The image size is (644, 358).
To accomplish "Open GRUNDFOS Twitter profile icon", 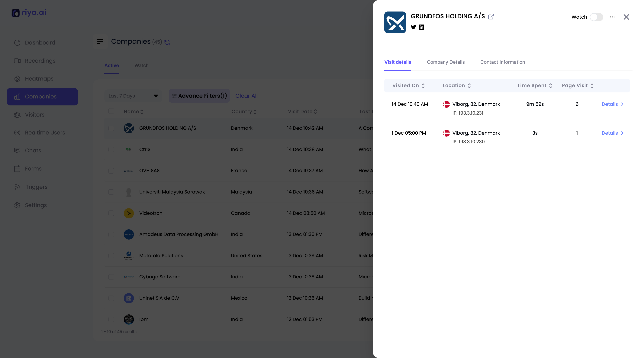I will pos(413,27).
